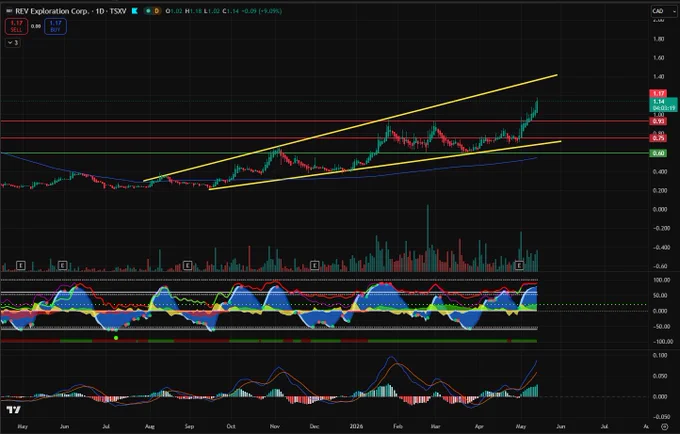Expand the collapsed indicator legend showing 3
Viewport: 680px width, 434px height.
pyautogui.click(x=13, y=42)
